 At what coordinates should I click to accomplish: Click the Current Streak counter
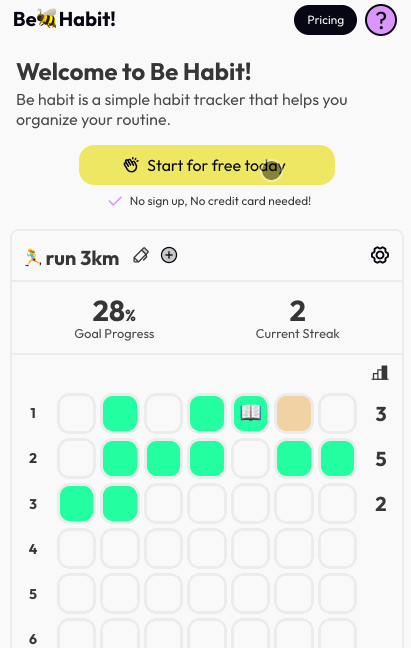click(x=297, y=318)
